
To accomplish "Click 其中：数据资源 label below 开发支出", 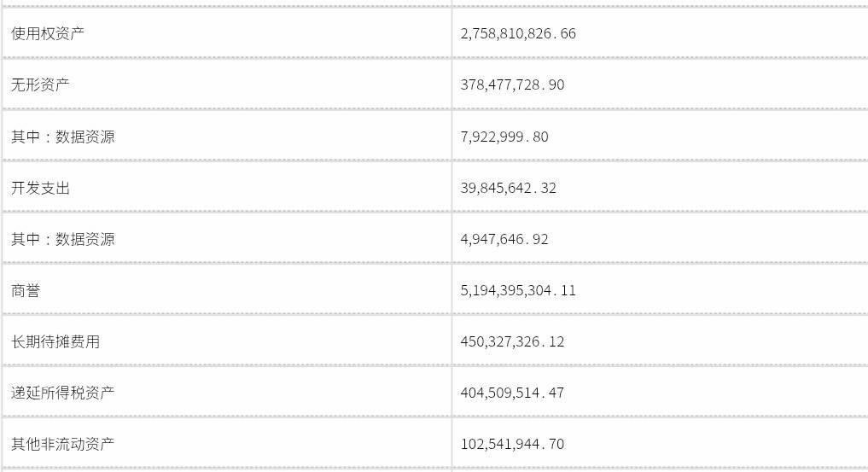I will pyautogui.click(x=63, y=239).
